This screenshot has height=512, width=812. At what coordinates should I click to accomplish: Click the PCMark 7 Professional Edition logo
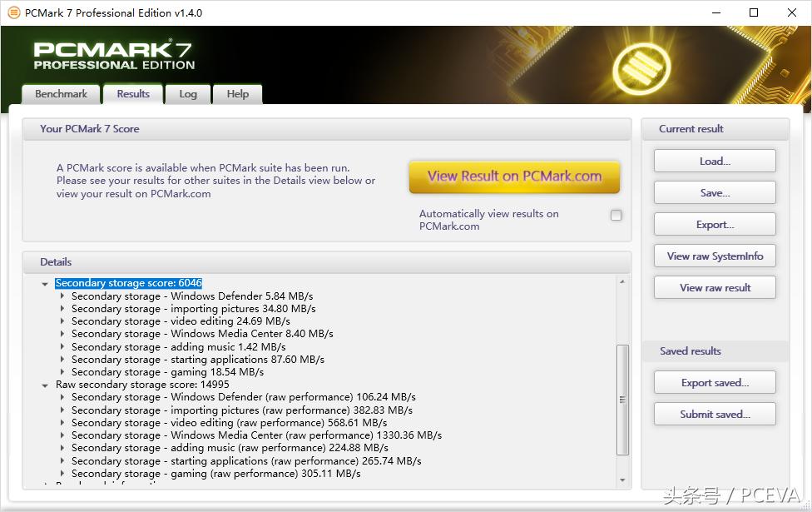pyautogui.click(x=114, y=56)
